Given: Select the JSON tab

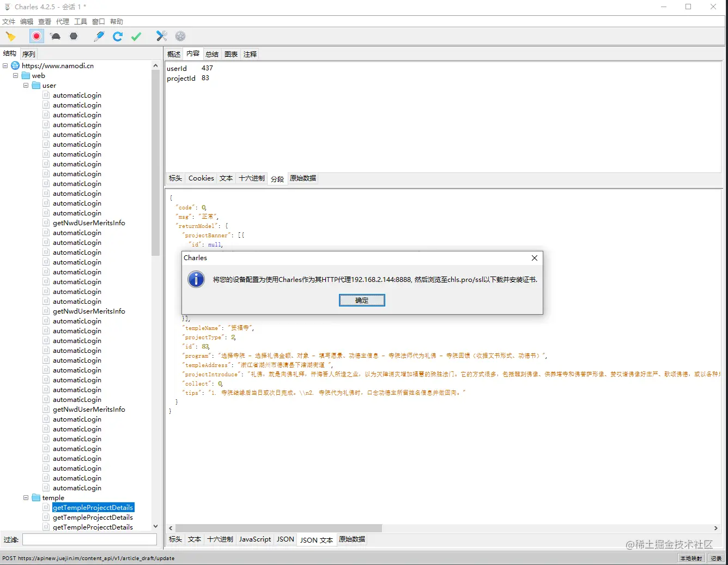Looking at the screenshot, I should pos(286,539).
